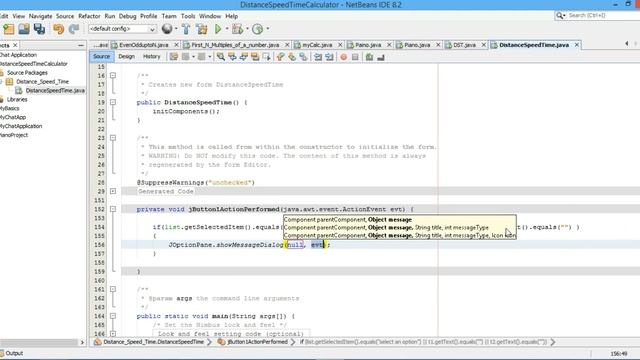Click the Undo arrow icon
Image resolution: width=640 pixels, height=360 pixels.
click(58, 29)
